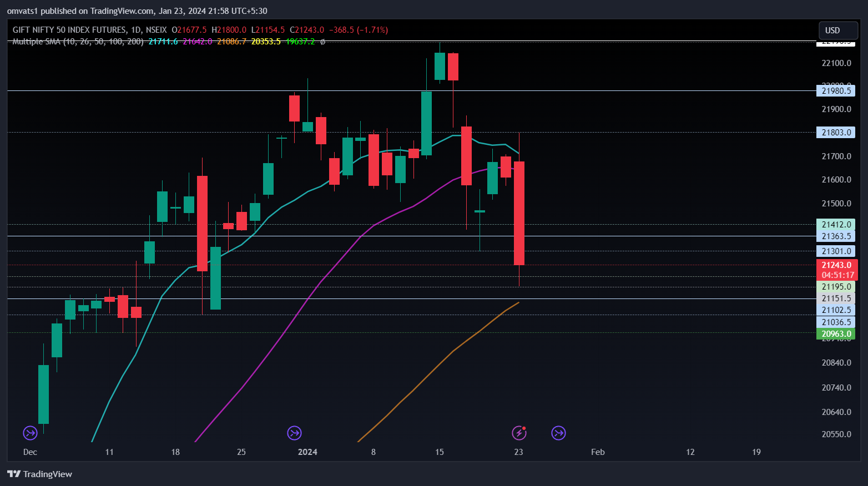This screenshot has width=868, height=486.
Task: Select the 21151.5 price level label
Action: (x=836, y=298)
